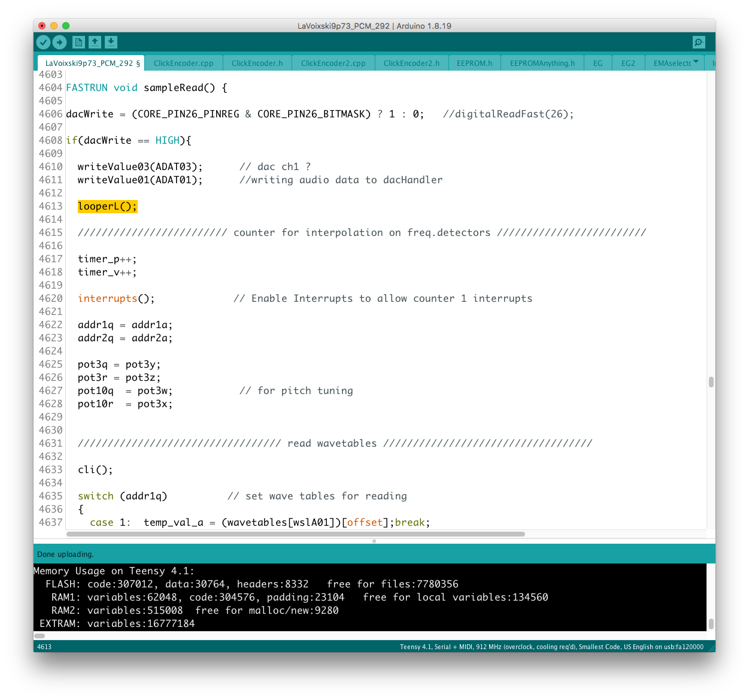
Task: Go to the EG2 tab
Action: 628,63
